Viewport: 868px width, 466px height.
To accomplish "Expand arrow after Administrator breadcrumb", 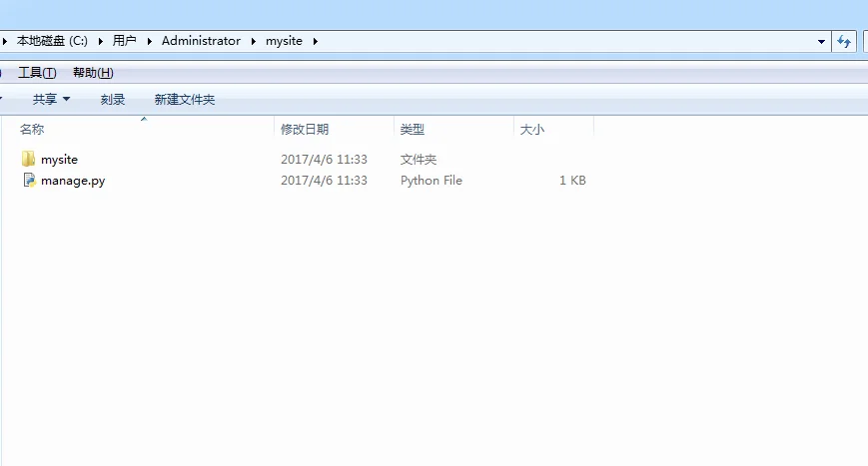I will (x=253, y=41).
